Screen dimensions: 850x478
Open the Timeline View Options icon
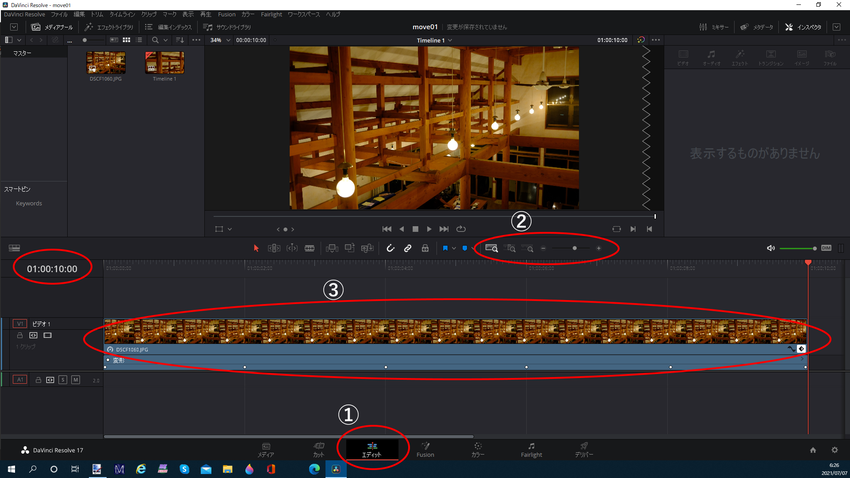pos(15,248)
